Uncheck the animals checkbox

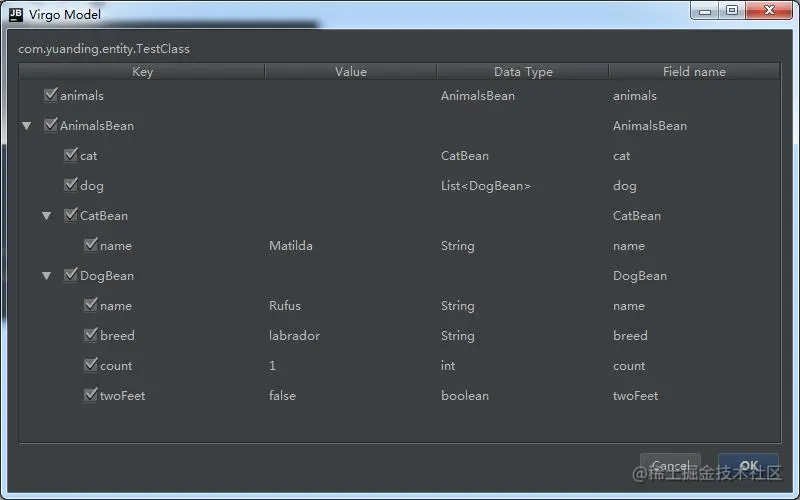[51, 95]
